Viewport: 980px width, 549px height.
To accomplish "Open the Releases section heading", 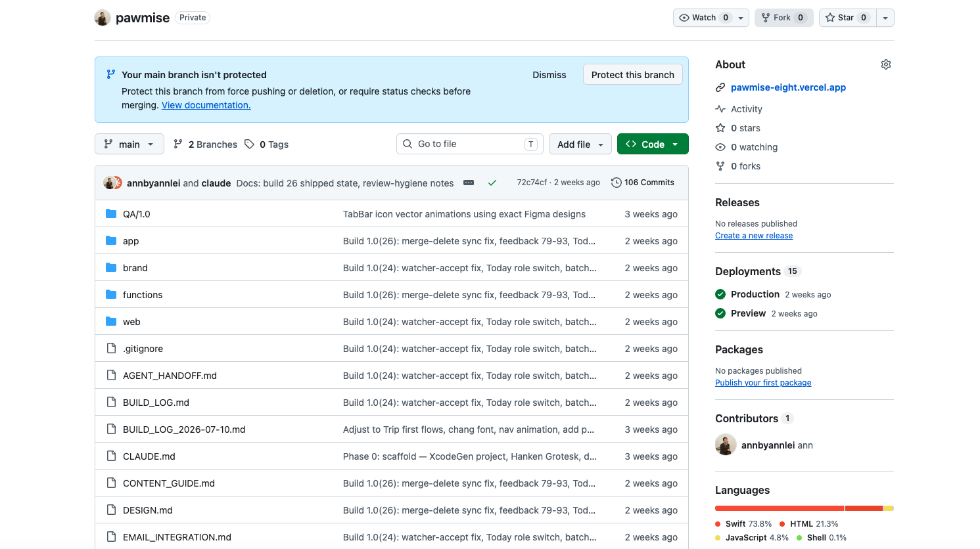I will pyautogui.click(x=737, y=203).
